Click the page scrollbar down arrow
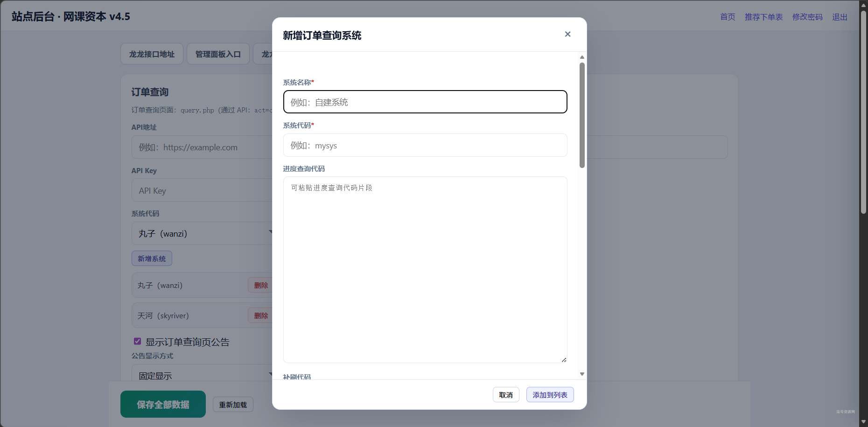Screen dimensions: 868x427 click(x=863, y=422)
